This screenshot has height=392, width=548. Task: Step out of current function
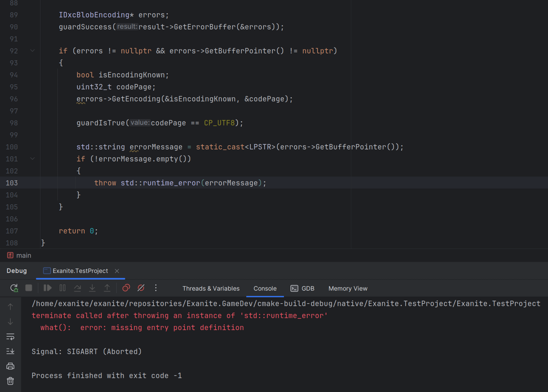coord(107,288)
